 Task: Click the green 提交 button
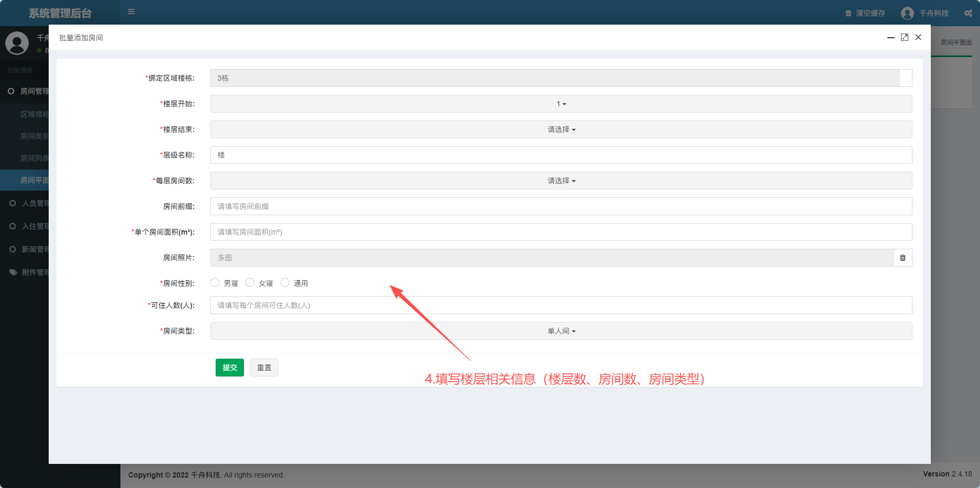tap(229, 368)
